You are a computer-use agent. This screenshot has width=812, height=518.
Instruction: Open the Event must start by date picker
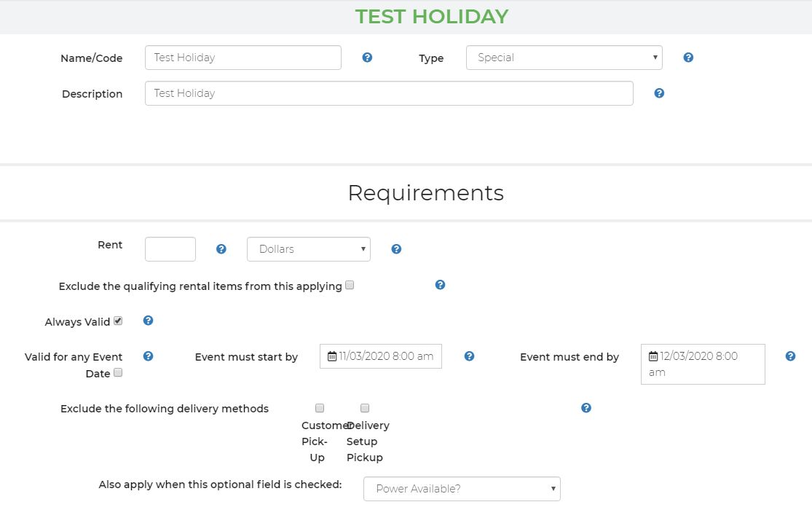click(381, 356)
